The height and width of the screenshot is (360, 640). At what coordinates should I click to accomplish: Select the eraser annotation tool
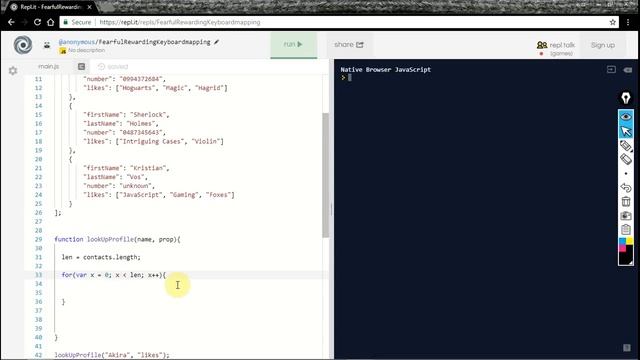click(626, 159)
